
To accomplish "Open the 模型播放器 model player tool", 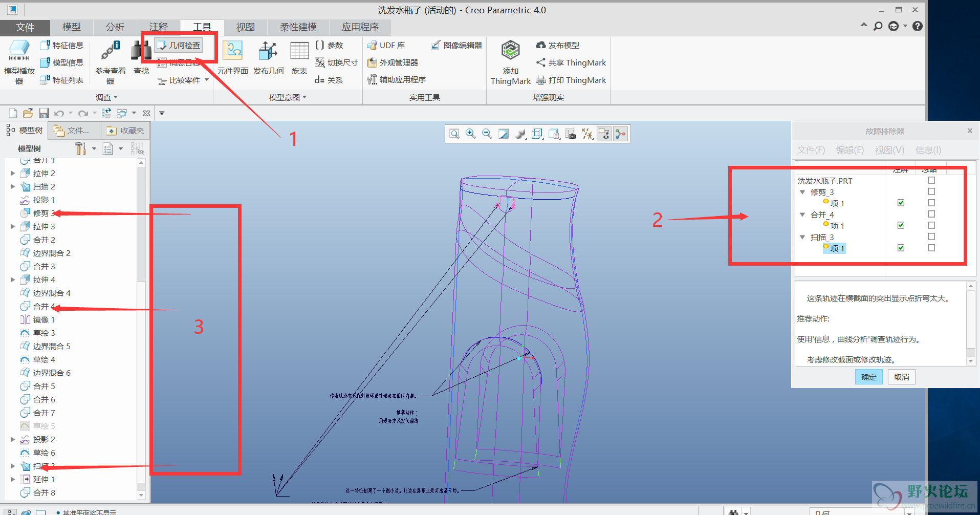I will [19, 61].
